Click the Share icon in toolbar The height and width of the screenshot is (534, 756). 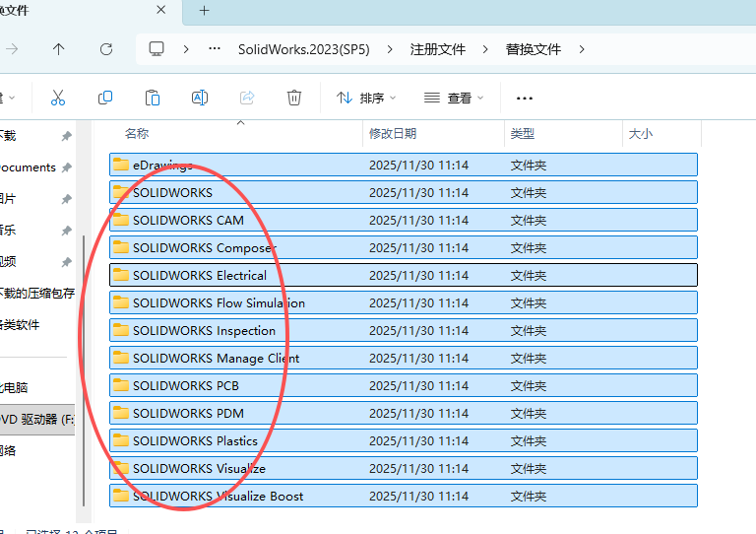(247, 98)
